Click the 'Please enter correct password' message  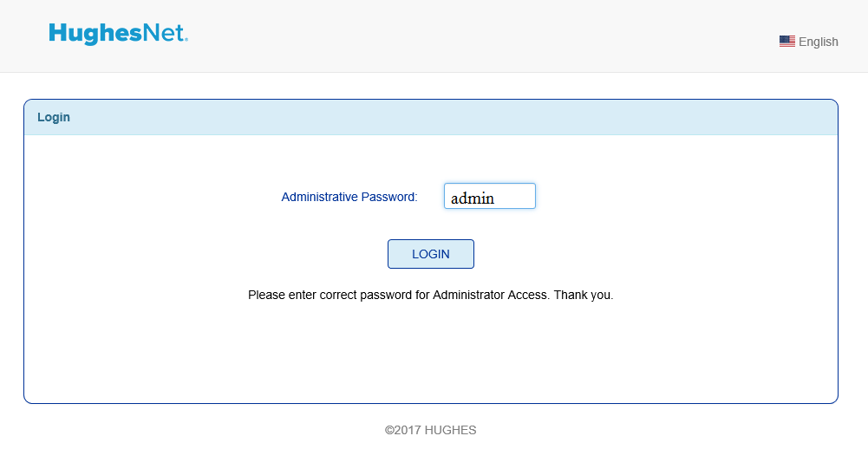(x=431, y=295)
